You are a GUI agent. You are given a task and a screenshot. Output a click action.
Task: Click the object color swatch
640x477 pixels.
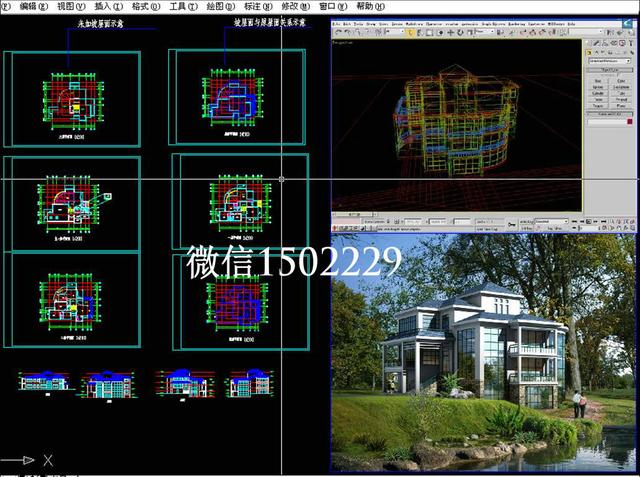click(x=630, y=122)
